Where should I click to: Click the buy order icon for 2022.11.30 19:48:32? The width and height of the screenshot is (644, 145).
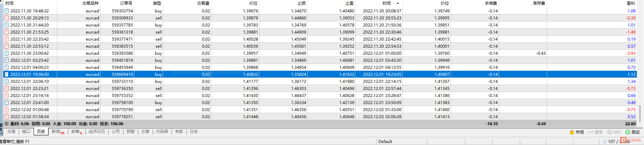[x=6, y=11]
